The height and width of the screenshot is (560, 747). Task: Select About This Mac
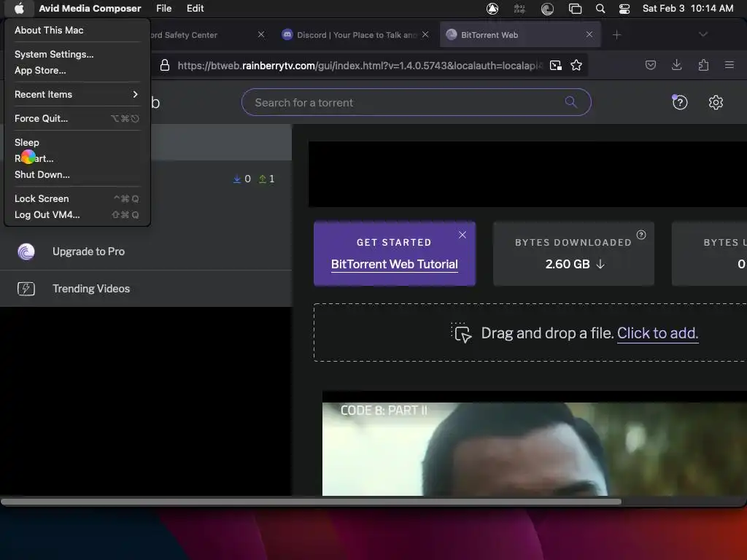coord(77,30)
